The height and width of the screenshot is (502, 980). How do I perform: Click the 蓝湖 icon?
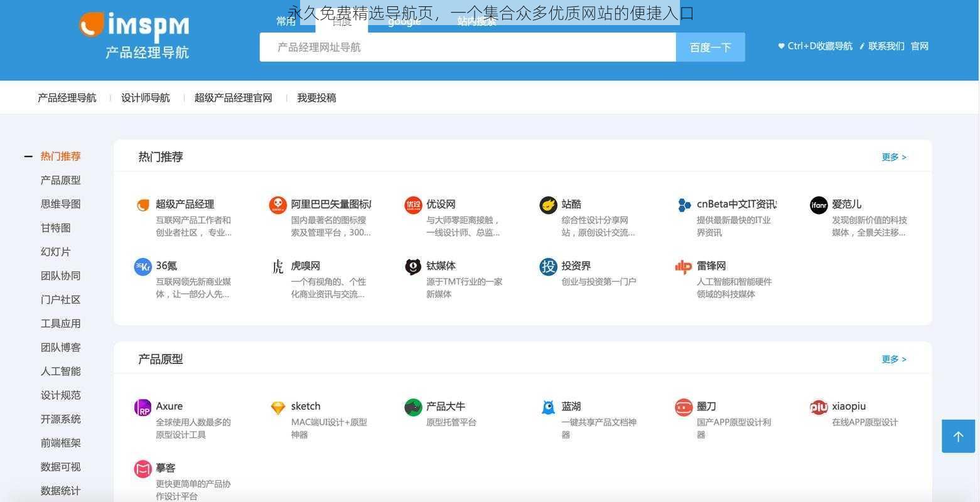549,407
